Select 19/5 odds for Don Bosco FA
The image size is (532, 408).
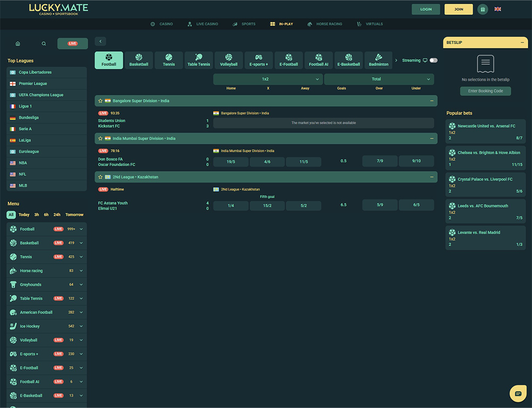coord(231,161)
